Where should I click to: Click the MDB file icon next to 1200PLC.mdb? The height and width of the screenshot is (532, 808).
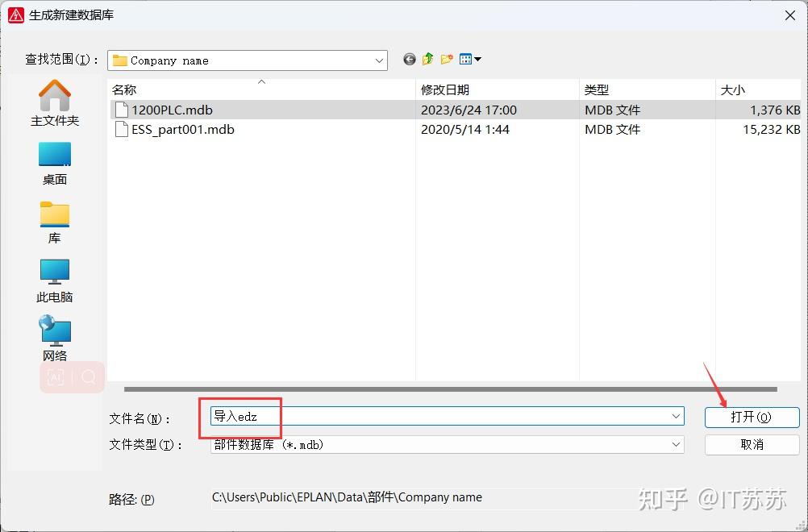(121, 110)
